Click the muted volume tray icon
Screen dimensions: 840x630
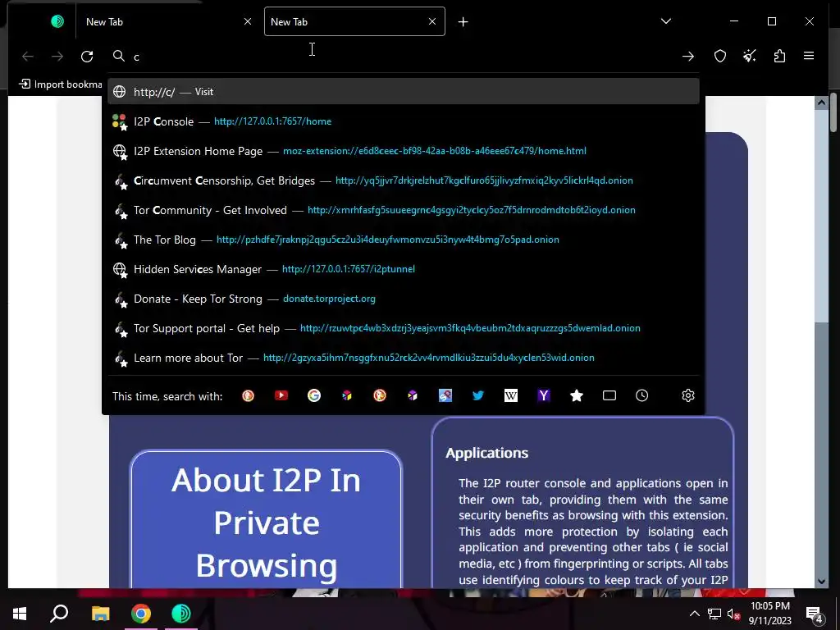733,614
